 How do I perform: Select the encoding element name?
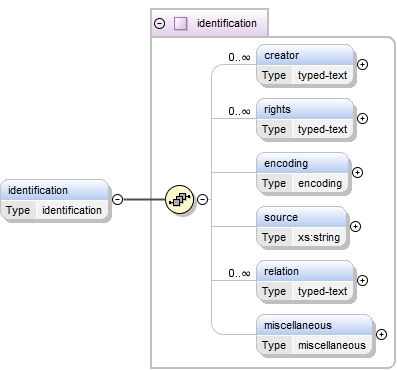(286, 163)
